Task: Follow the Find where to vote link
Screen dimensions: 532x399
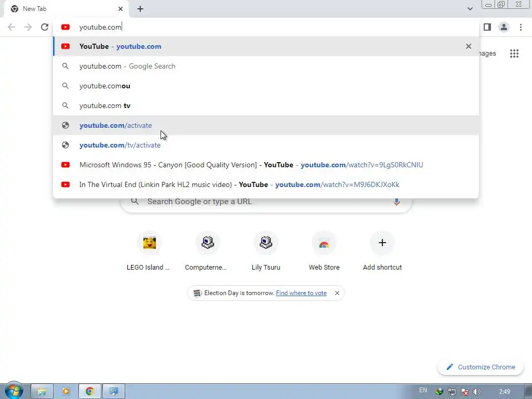Action: click(301, 293)
